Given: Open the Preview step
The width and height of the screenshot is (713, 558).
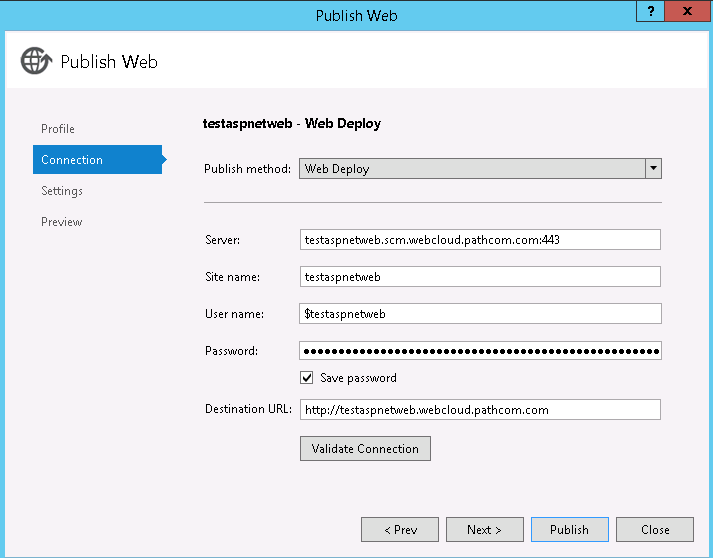Looking at the screenshot, I should point(61,221).
